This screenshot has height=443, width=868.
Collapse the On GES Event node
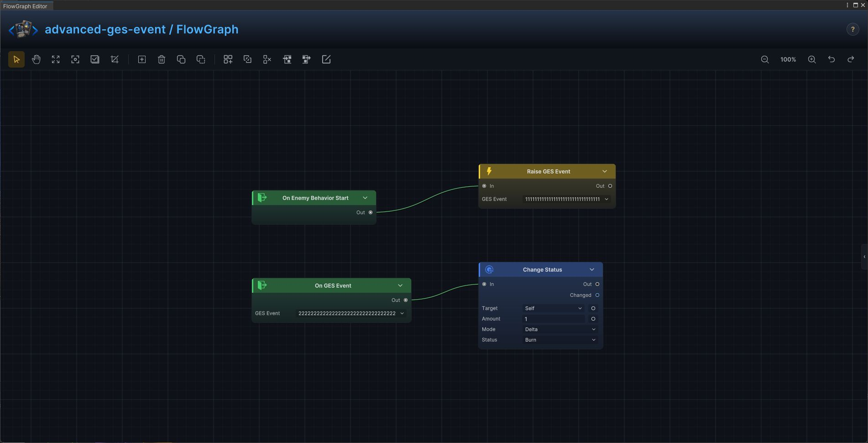click(400, 285)
